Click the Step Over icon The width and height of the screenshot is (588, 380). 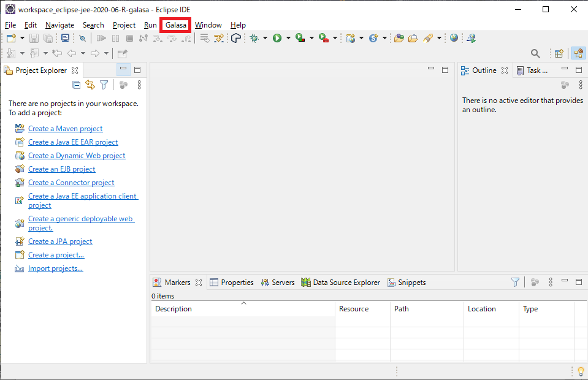172,38
